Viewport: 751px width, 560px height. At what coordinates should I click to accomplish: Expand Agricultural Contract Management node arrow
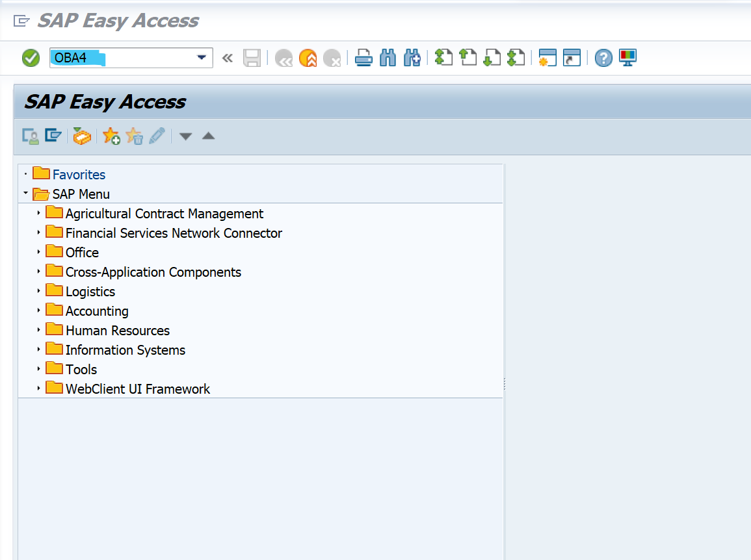[x=39, y=213]
